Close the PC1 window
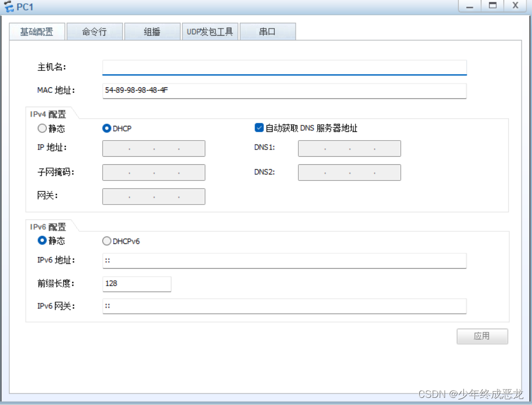Image resolution: width=532 pixels, height=405 pixels. (516, 5)
